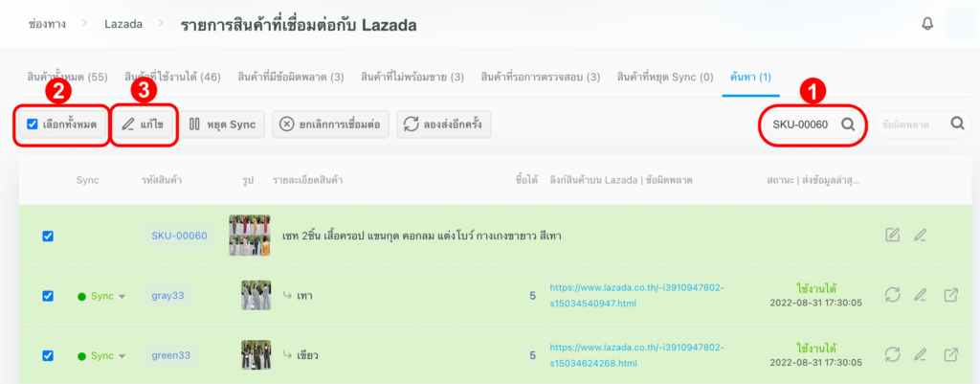Expand the Sync dropdown on green33 row

[122, 356]
